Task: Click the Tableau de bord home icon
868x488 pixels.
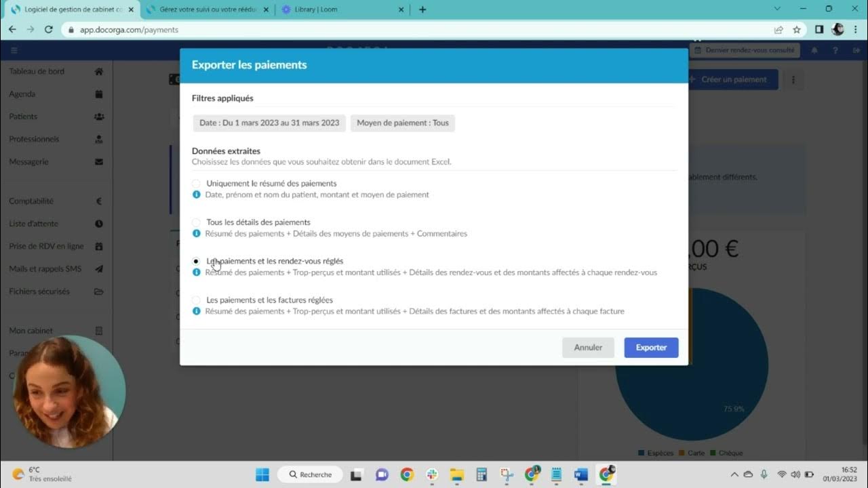Action: [99, 72]
